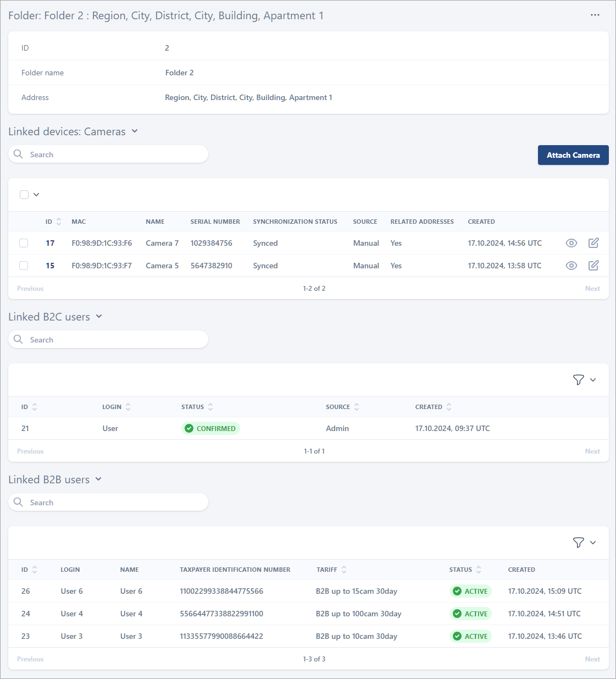Focus the Linked B2B users search field
The image size is (616, 679).
pos(115,503)
